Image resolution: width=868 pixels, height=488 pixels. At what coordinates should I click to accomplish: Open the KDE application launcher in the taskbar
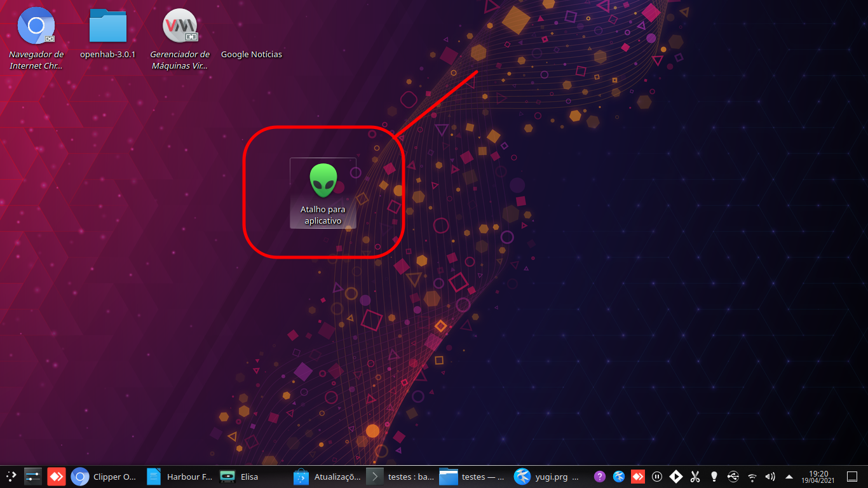(x=11, y=477)
